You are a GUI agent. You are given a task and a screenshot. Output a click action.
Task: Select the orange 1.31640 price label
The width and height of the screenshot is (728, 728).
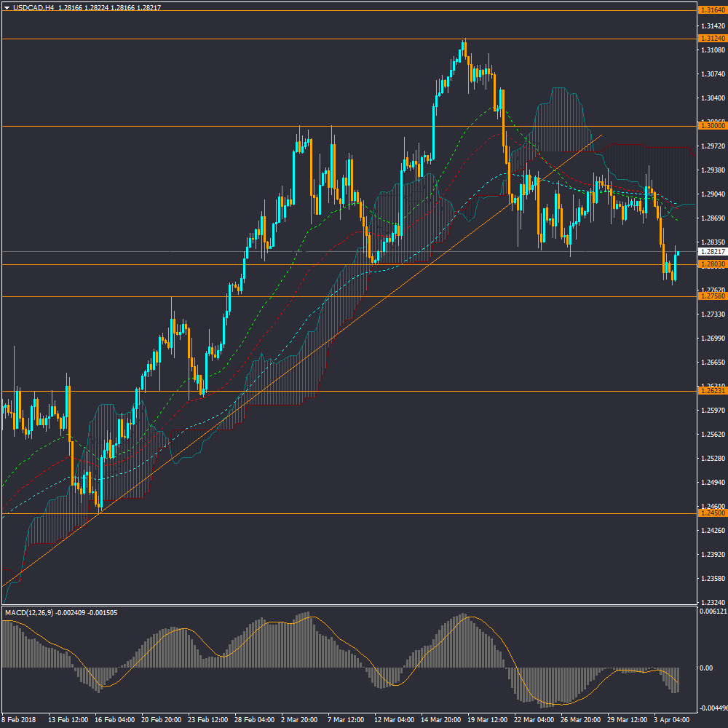click(711, 10)
